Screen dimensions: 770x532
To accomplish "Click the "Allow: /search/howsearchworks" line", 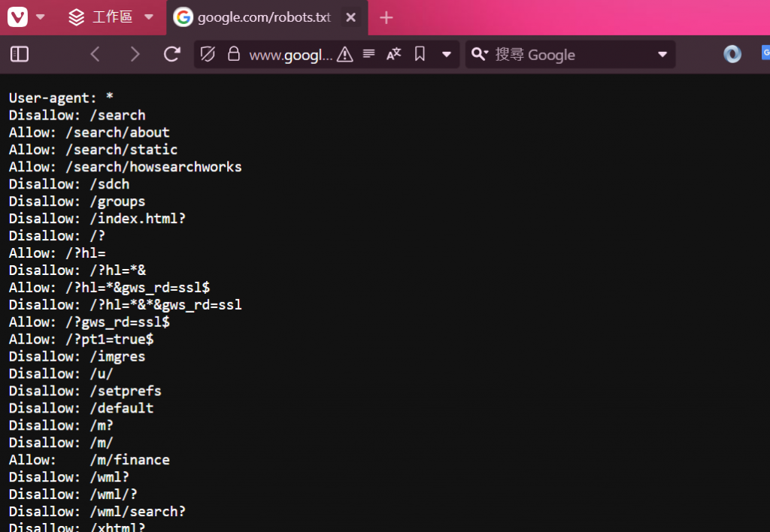I will pyautogui.click(x=126, y=167).
